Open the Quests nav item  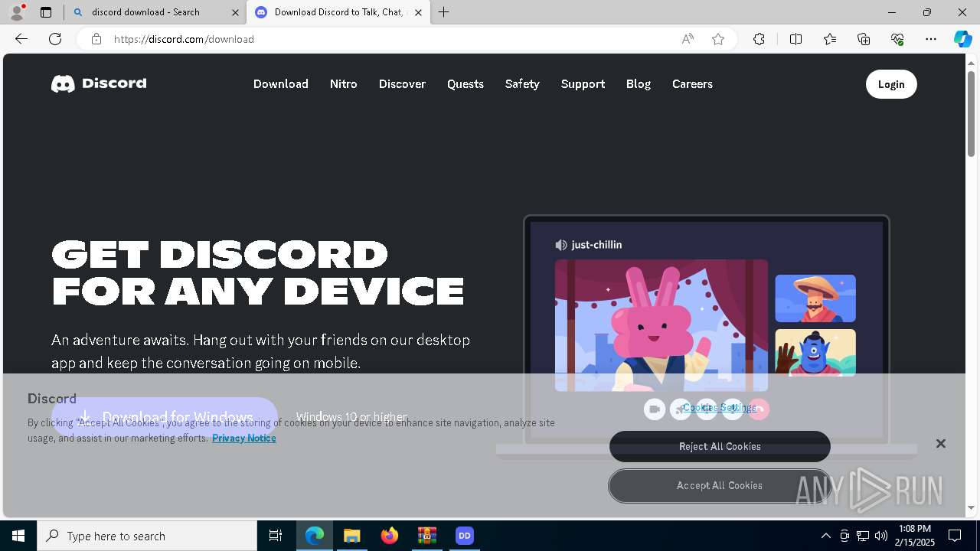(465, 84)
